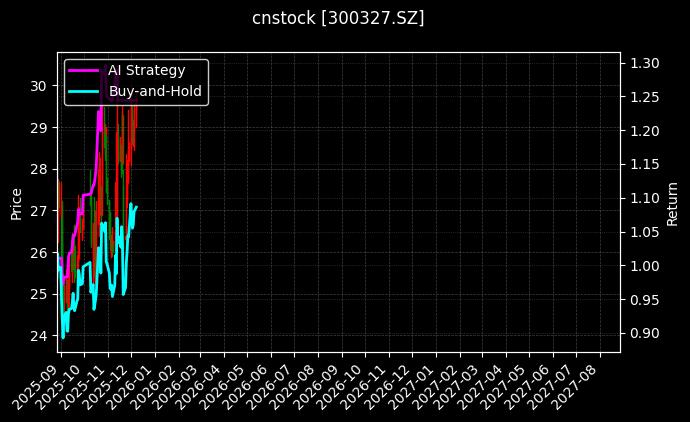Screen dimensions: 690x422
Task: Click price tick label 27
Action: pos(38,211)
